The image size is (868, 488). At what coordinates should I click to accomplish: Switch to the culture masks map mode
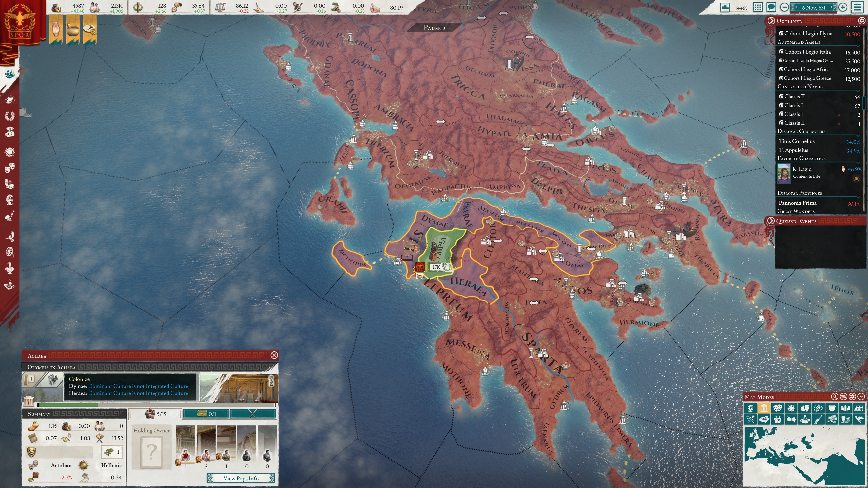pos(777,408)
